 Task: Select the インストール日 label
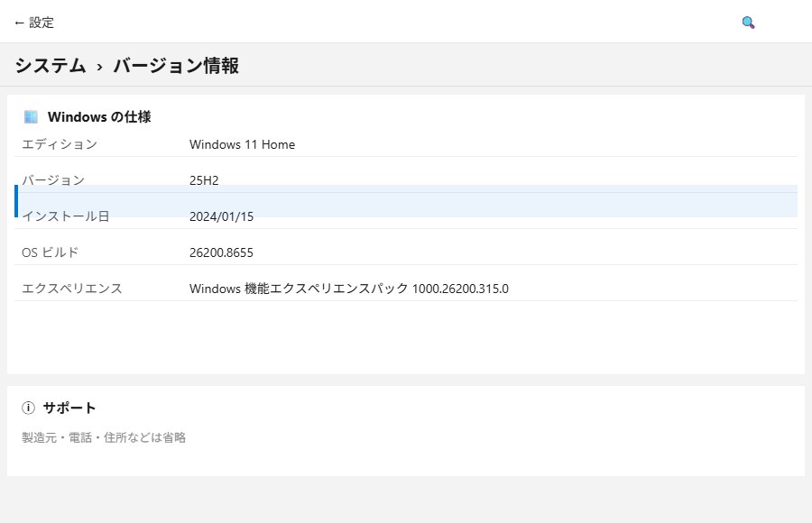(66, 216)
